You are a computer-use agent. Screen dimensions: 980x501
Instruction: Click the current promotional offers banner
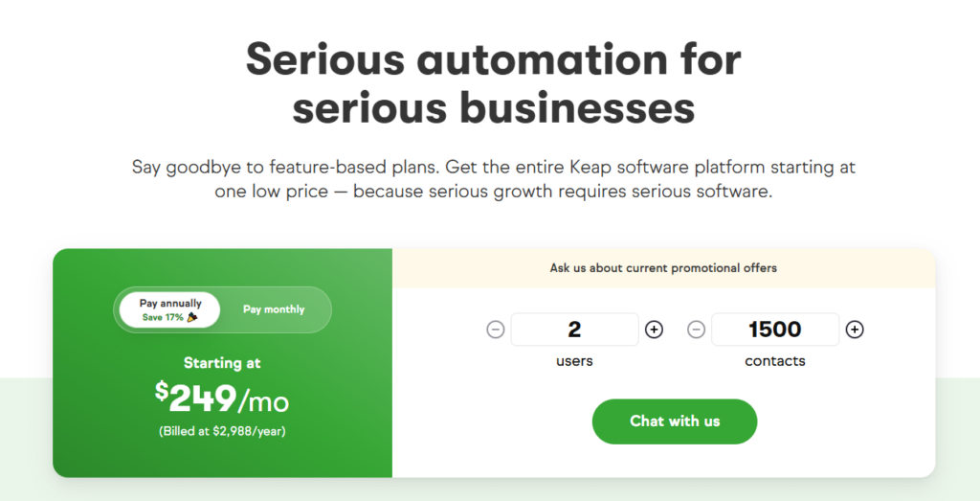[663, 268]
